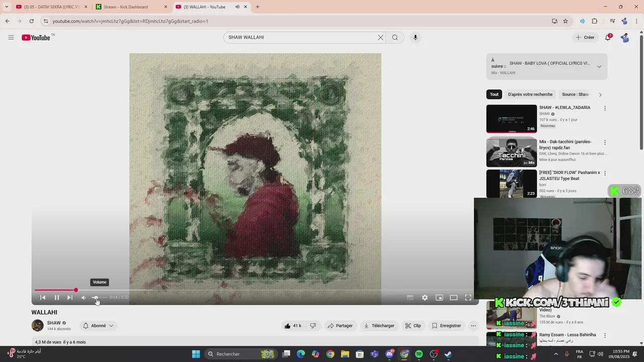Open the YouTube guide hamburger menu
This screenshot has width=644, height=362.
pos(11,37)
